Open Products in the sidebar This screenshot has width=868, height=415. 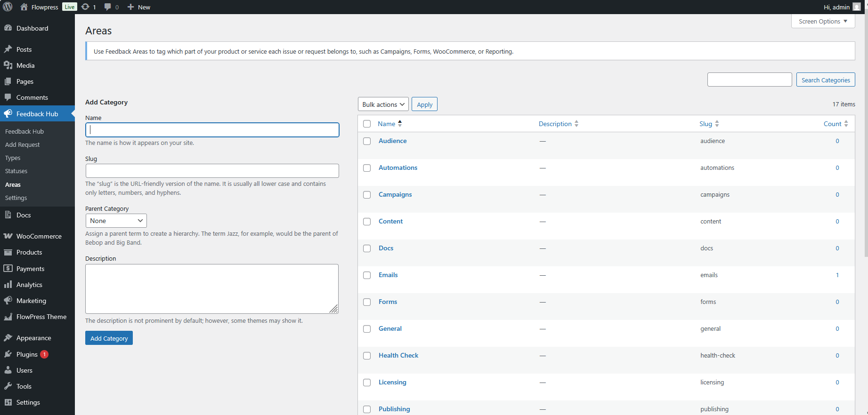37,252
